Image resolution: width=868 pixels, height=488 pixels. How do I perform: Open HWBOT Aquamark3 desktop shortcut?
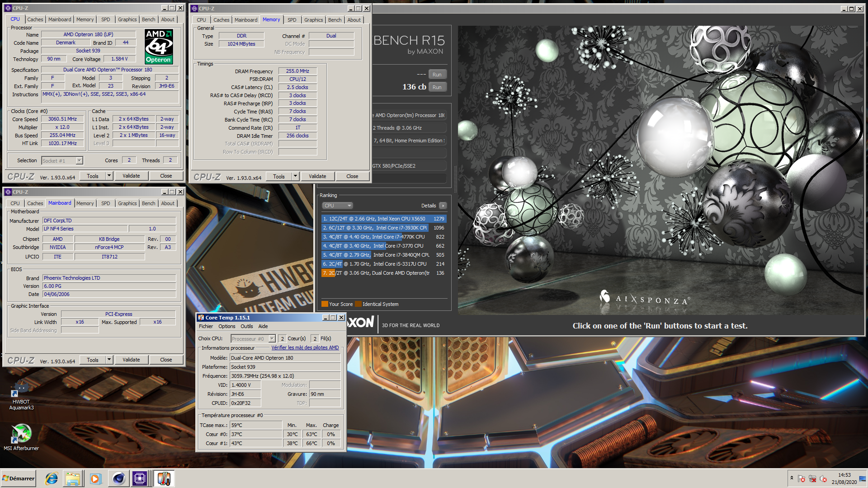(21, 395)
